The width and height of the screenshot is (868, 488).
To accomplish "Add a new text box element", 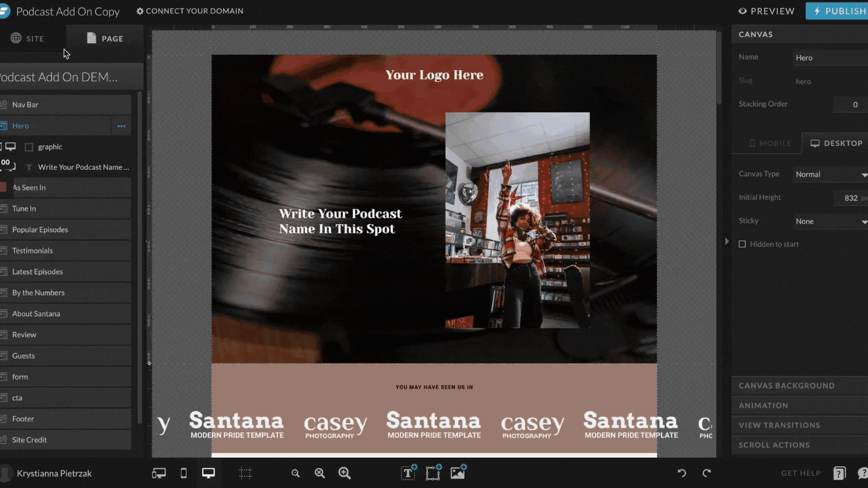I will coord(408,473).
